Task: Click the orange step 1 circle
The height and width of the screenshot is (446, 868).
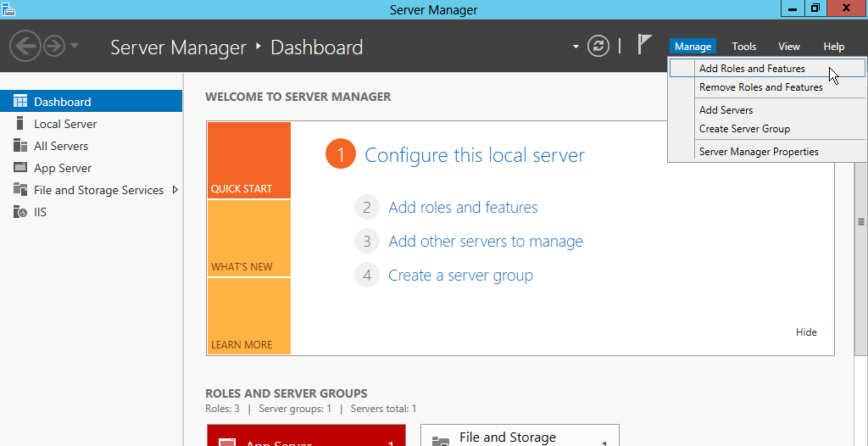Action: (341, 154)
